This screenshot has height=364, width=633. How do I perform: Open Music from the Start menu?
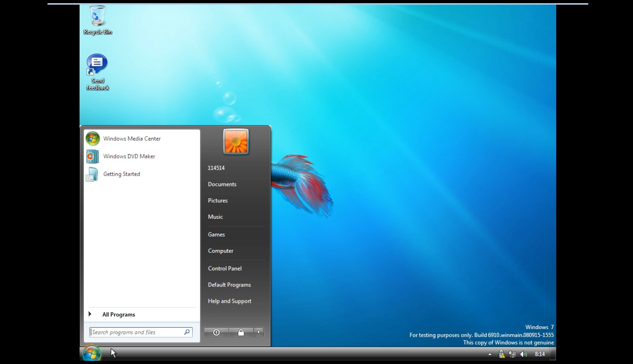tap(215, 217)
